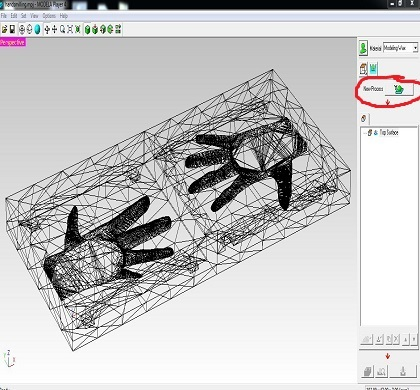Click the modeling form page icon
Screen dimensions: 420x390
pyautogui.click(x=363, y=69)
